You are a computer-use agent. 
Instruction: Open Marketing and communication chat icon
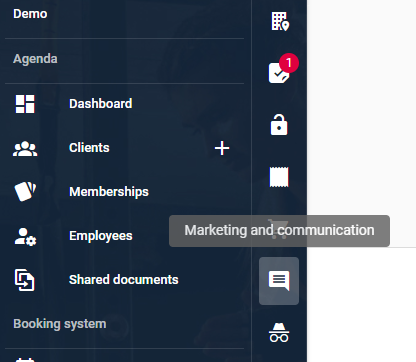tap(279, 281)
